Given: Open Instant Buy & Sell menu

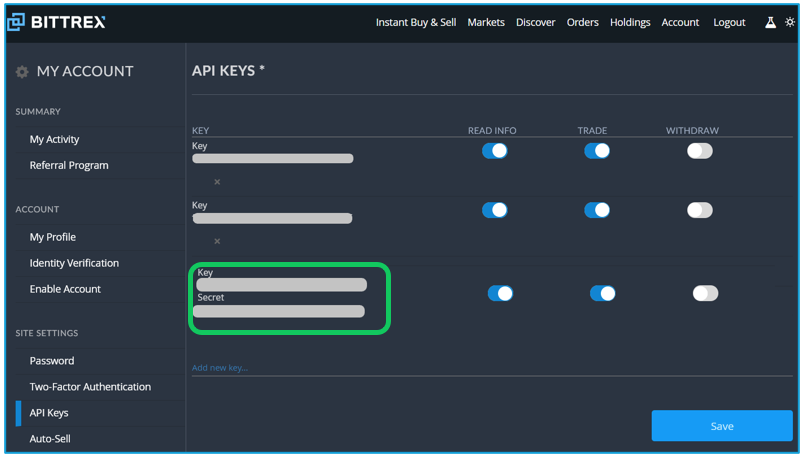Looking at the screenshot, I should pos(416,23).
